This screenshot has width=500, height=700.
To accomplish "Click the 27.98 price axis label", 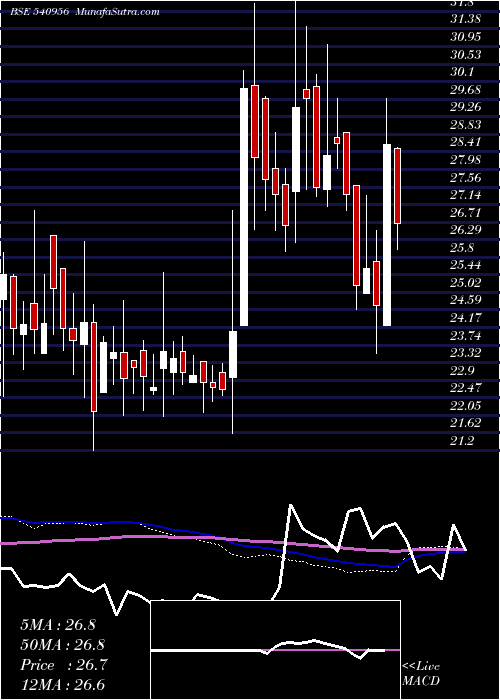I will click(x=466, y=160).
